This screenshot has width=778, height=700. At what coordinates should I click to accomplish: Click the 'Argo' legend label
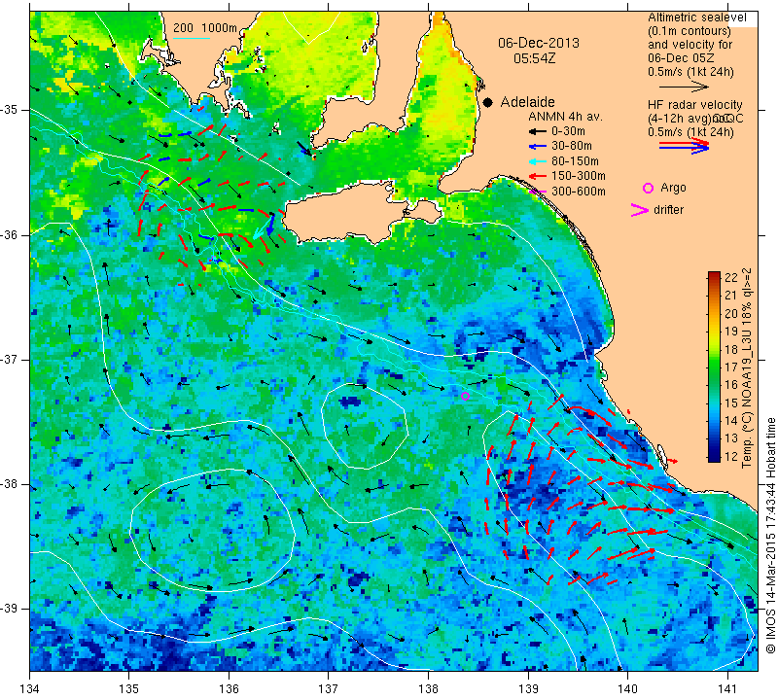(x=673, y=188)
